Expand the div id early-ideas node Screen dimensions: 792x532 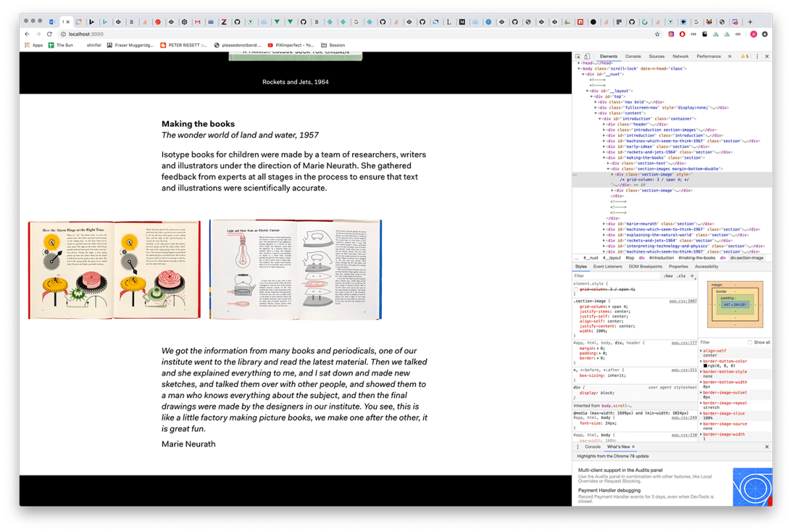click(604, 147)
